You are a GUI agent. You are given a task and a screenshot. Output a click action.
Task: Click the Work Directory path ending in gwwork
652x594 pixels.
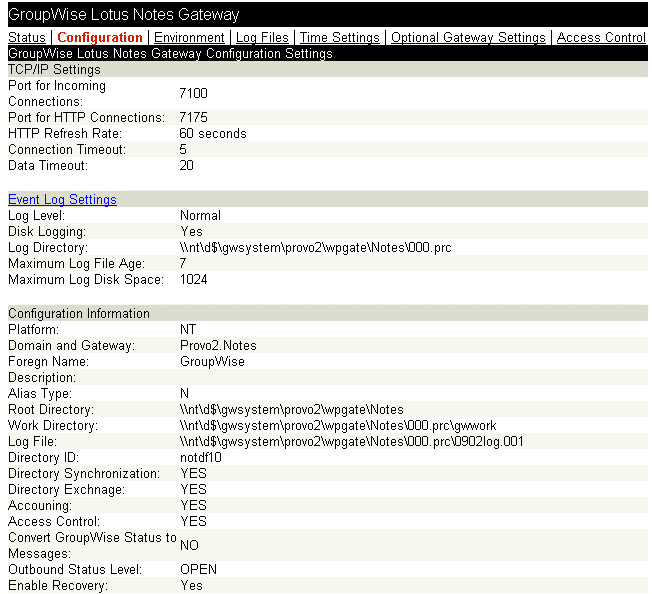pyautogui.click(x=338, y=426)
